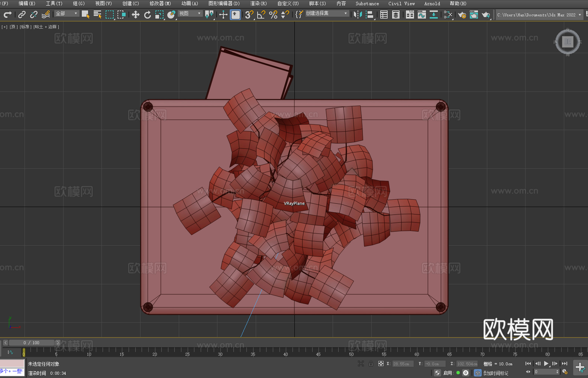
Task: Toggle Window/Crossing selection mode
Action: [122, 14]
